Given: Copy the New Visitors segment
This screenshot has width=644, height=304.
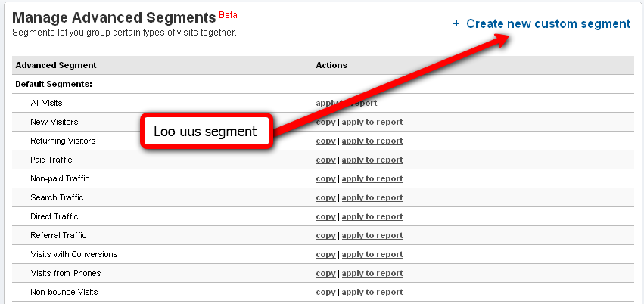Looking at the screenshot, I should 325,122.
